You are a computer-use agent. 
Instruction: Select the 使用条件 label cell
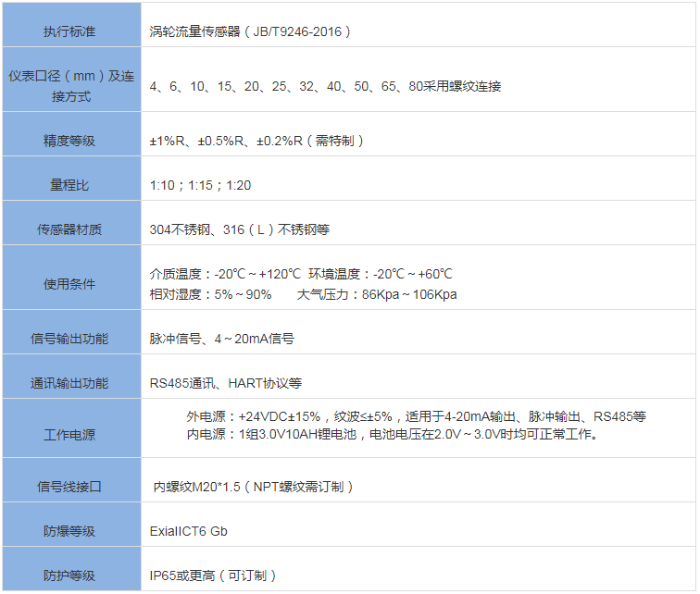tap(69, 284)
